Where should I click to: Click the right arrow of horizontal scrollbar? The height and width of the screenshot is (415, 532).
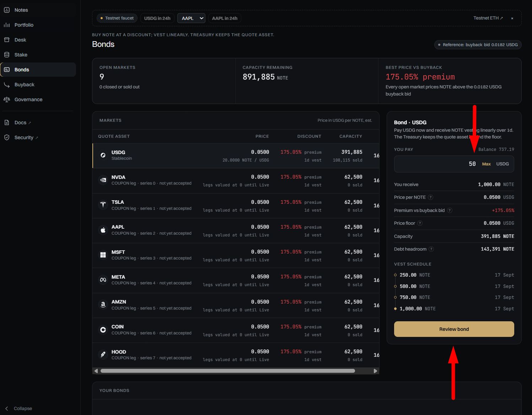click(375, 371)
